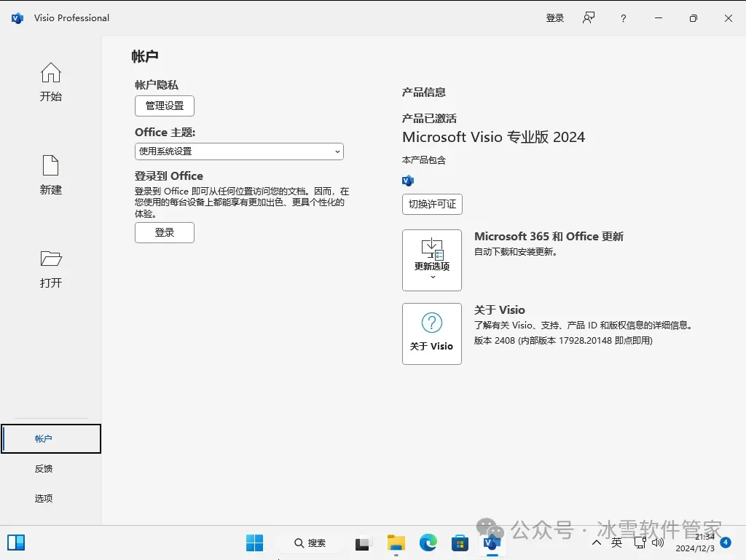
Task: Launch Microsoft Edge from taskbar
Action: 428,543
